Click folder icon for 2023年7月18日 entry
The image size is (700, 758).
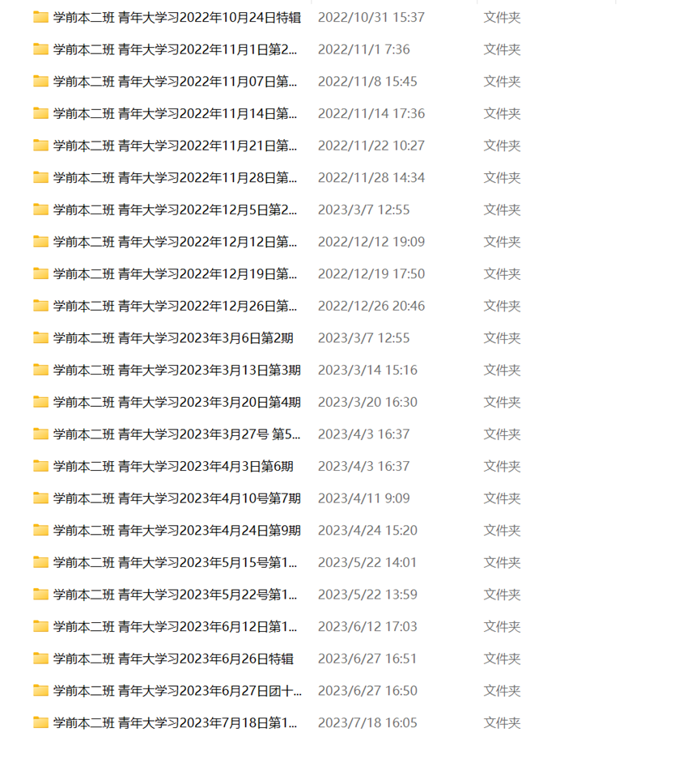pyautogui.click(x=40, y=722)
